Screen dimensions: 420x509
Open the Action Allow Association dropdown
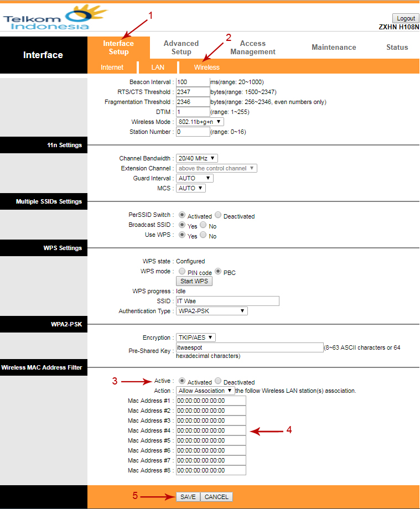coord(205,391)
